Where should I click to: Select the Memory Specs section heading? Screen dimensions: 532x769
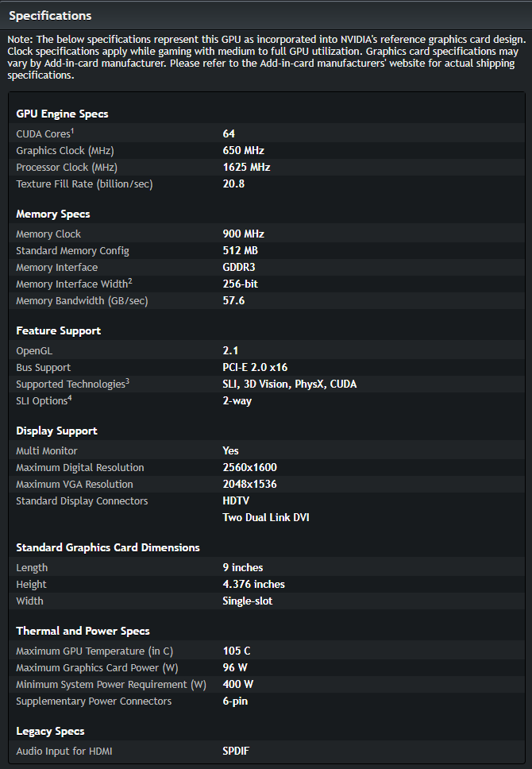53,214
